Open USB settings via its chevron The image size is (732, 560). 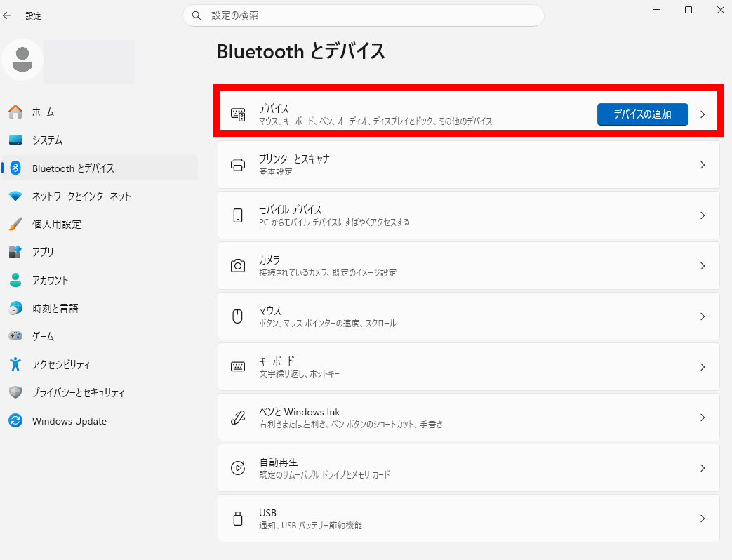coord(703,519)
